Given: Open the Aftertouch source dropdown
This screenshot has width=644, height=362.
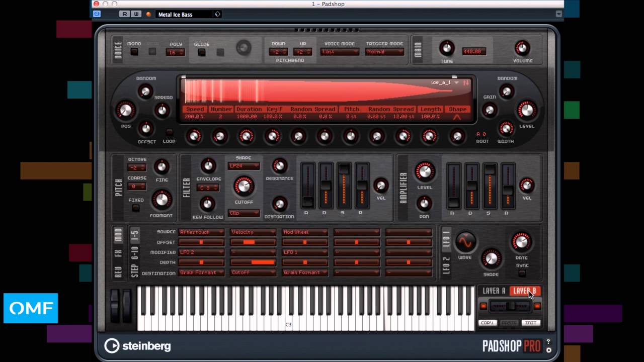Looking at the screenshot, I should point(201,232).
